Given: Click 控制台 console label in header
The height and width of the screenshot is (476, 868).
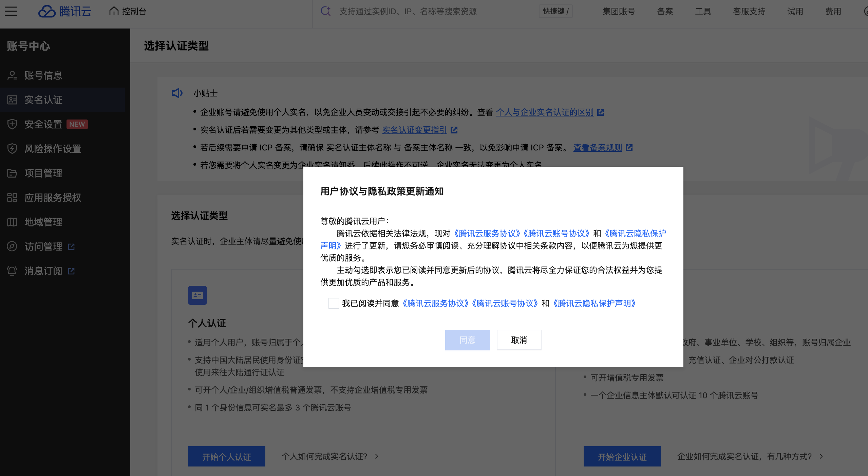Looking at the screenshot, I should pyautogui.click(x=134, y=12).
